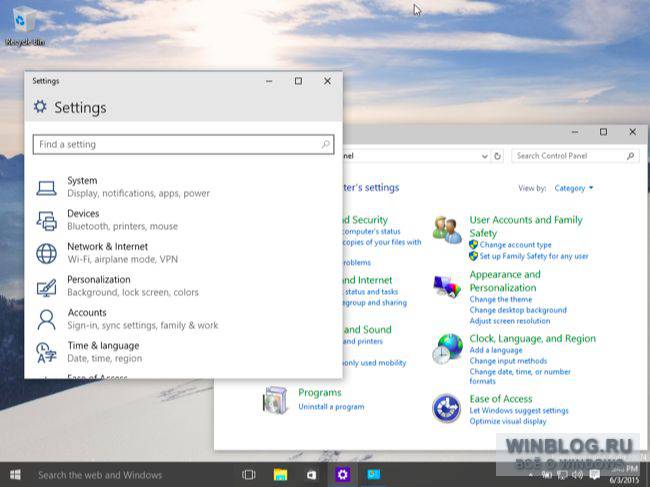
Task: Click Change account type link
Action: (x=515, y=245)
